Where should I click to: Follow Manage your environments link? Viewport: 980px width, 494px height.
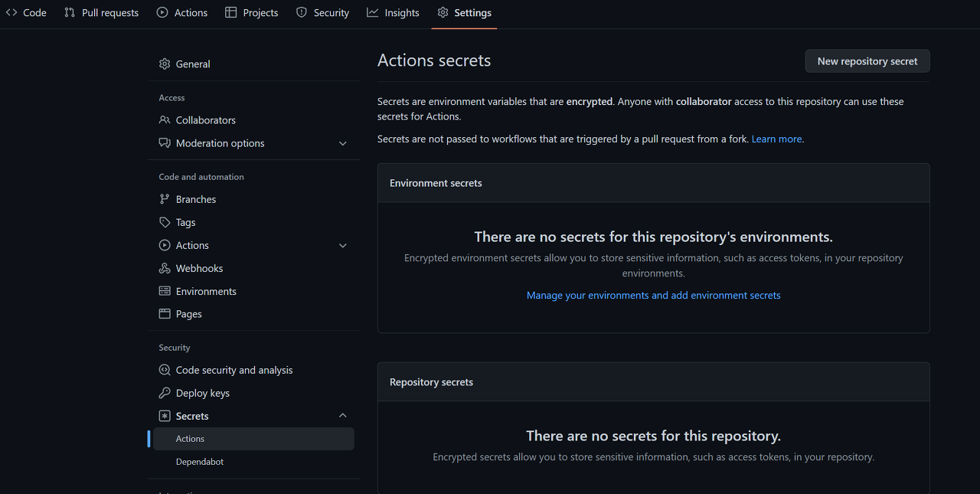click(x=653, y=296)
